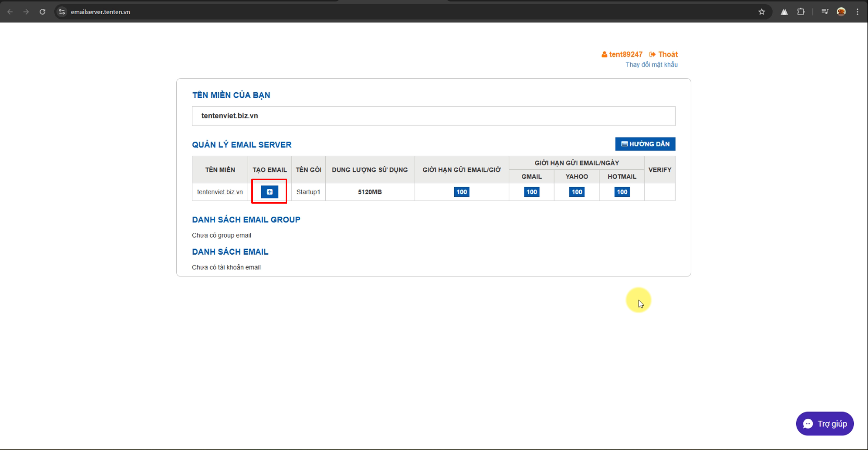Click the TẠO EMAIL column header

[270, 170]
